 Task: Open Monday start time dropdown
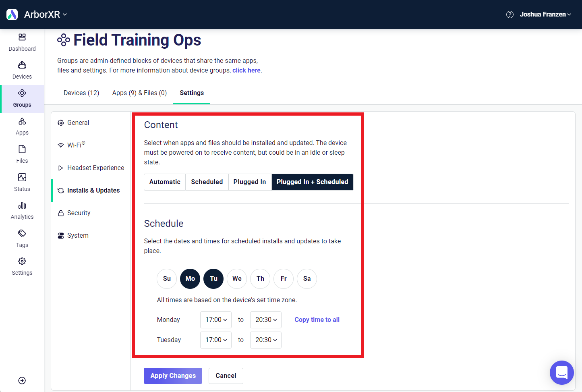pos(216,320)
